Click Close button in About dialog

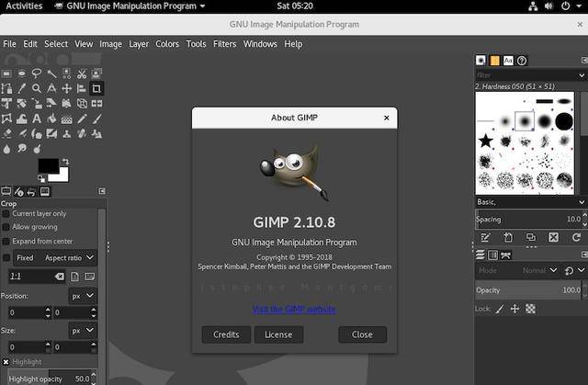(x=362, y=334)
